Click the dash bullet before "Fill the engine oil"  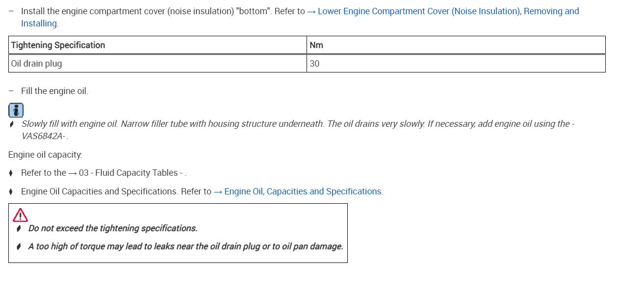[x=11, y=91]
